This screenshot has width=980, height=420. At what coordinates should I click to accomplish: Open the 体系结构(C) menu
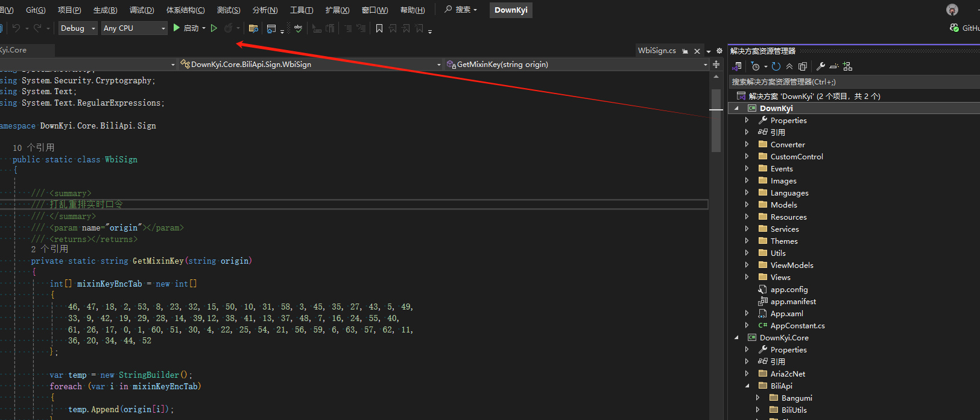[185, 10]
